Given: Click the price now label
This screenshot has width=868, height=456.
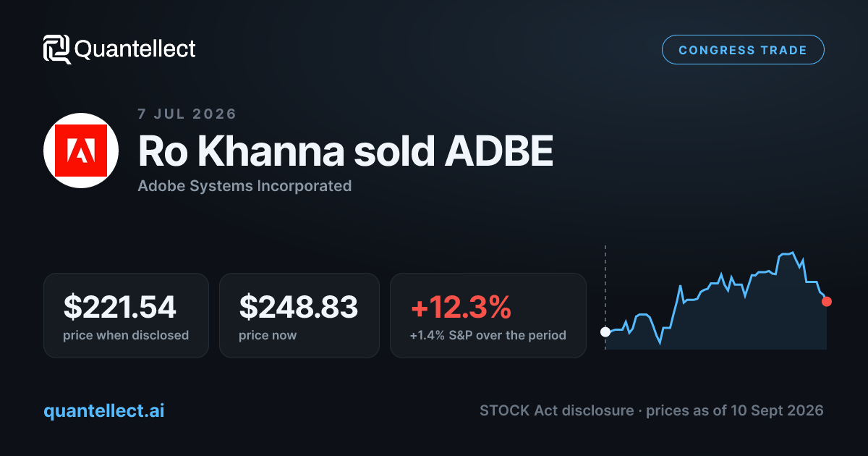Looking at the screenshot, I should coord(268,335).
